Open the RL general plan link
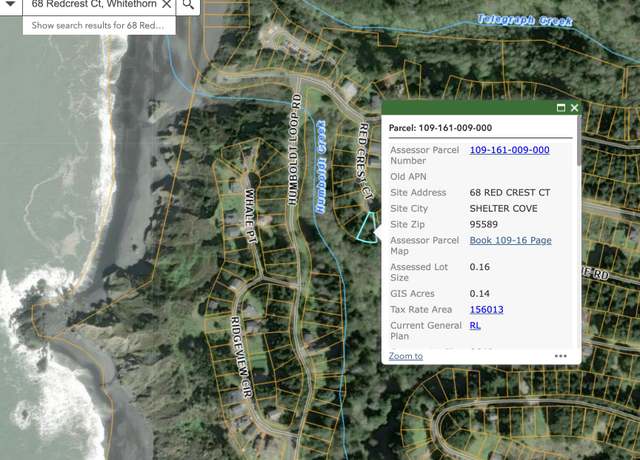Viewport: 640px width, 460px height. pyautogui.click(x=475, y=325)
